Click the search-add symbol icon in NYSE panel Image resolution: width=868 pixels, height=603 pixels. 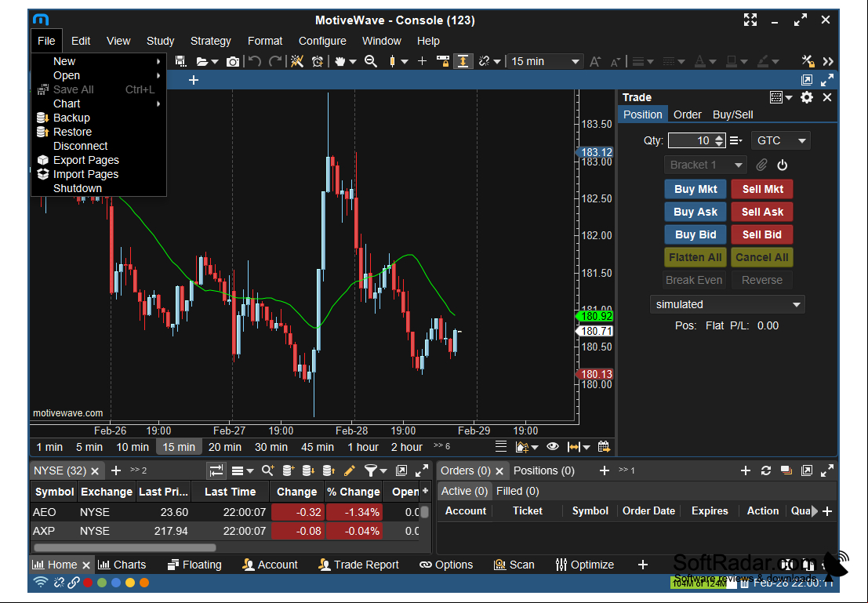(268, 470)
